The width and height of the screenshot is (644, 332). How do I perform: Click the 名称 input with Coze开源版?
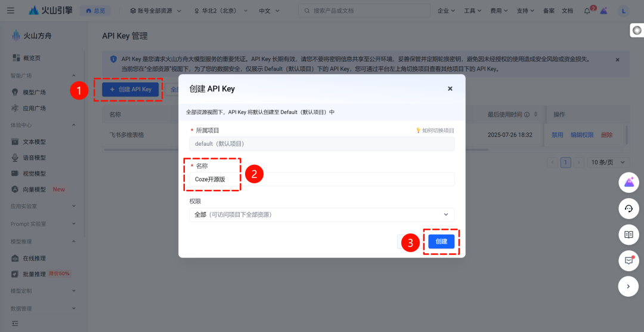[322, 179]
